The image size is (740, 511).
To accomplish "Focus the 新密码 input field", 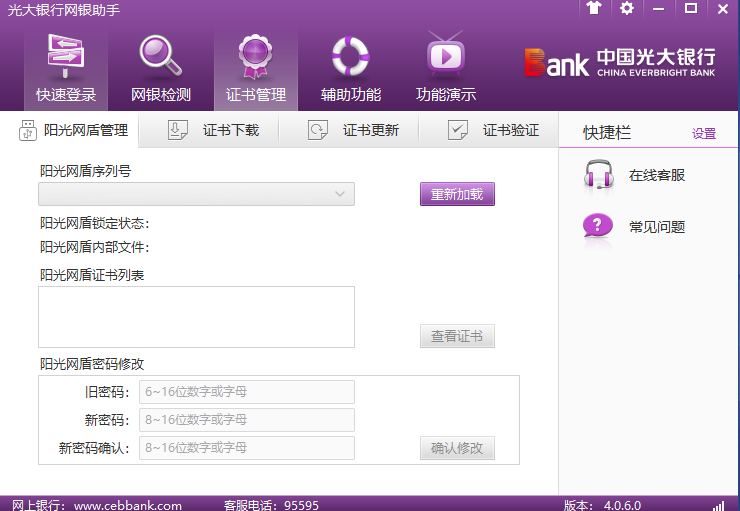I will tap(247, 420).
